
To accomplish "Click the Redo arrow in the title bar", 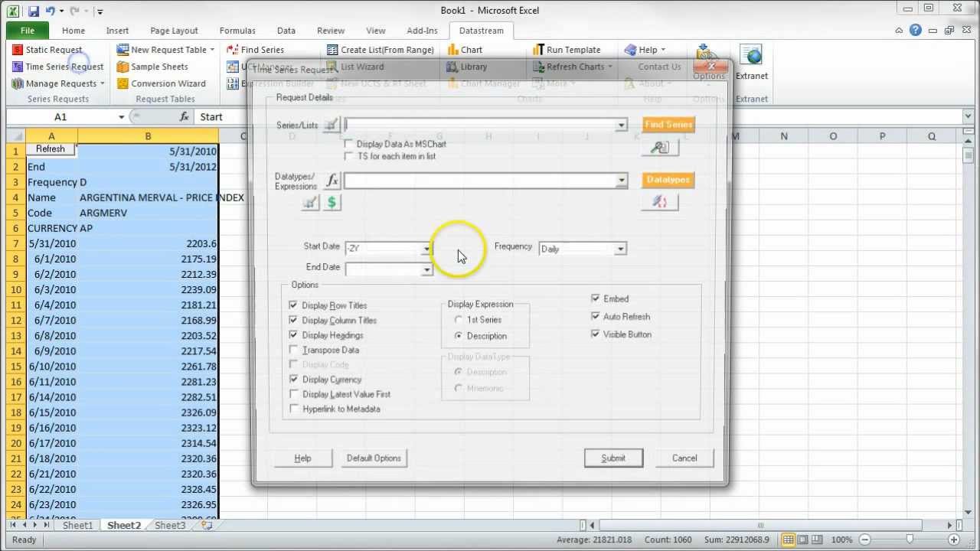I will 75,11.
